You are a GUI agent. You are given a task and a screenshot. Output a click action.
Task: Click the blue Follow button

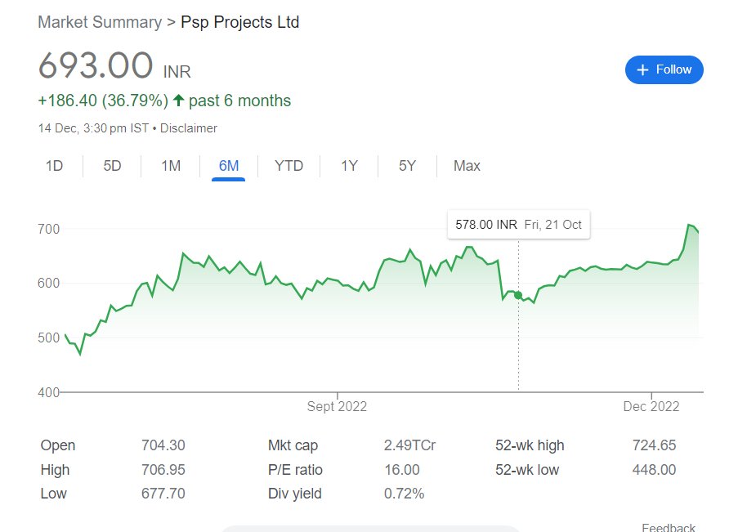tap(664, 70)
